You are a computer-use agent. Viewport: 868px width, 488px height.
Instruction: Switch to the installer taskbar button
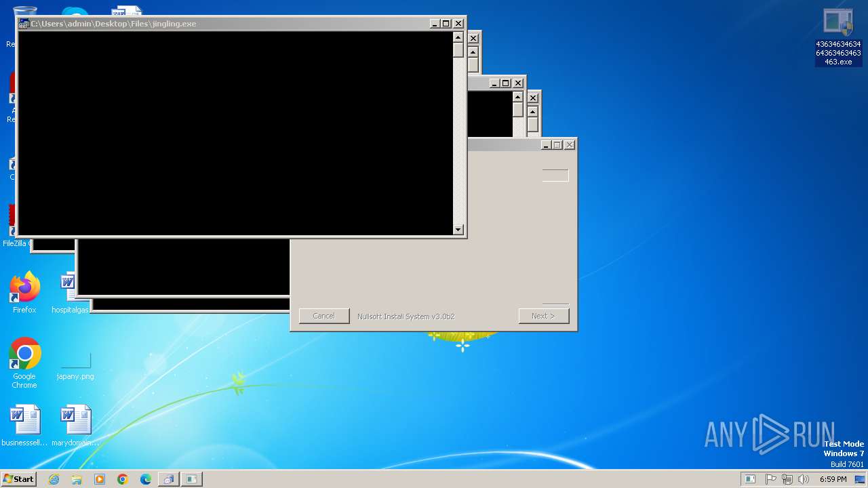click(168, 479)
